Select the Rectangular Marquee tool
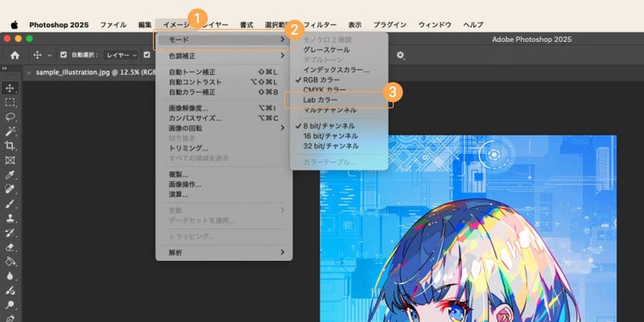Viewport: 644px width, 322px height. 9,102
